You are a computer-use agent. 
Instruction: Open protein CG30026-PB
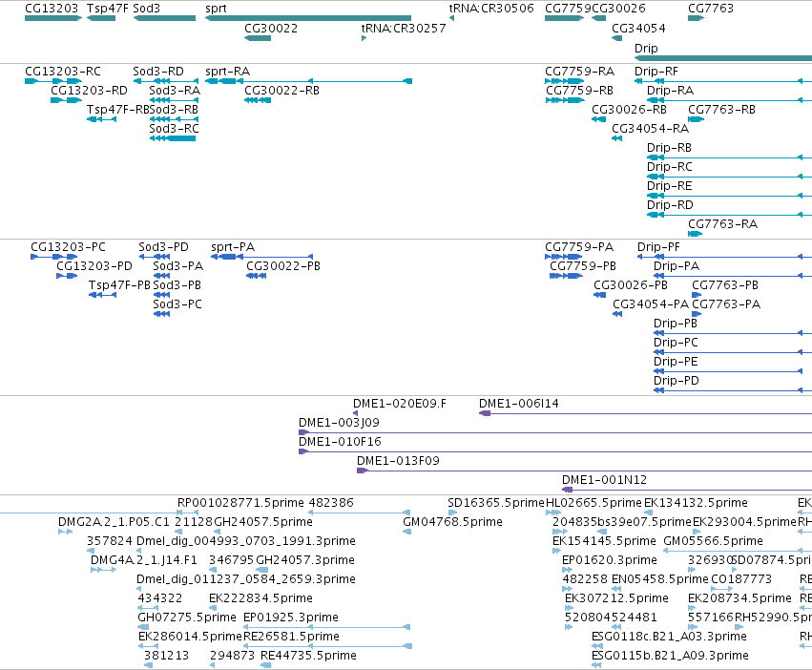click(x=631, y=285)
